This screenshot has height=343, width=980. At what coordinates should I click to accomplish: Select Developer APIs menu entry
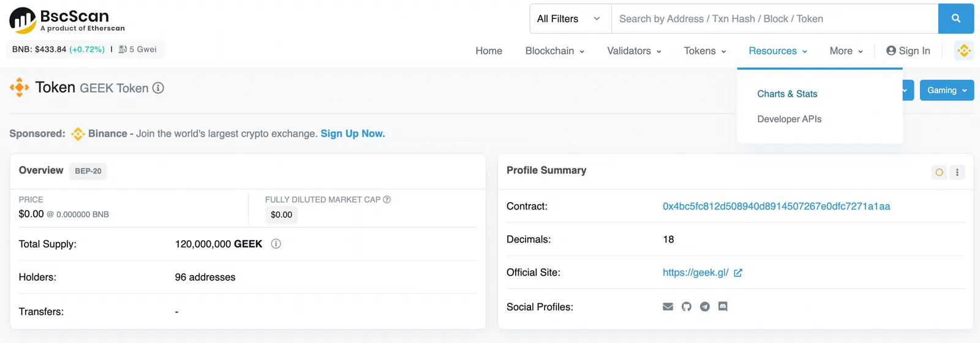tap(790, 119)
